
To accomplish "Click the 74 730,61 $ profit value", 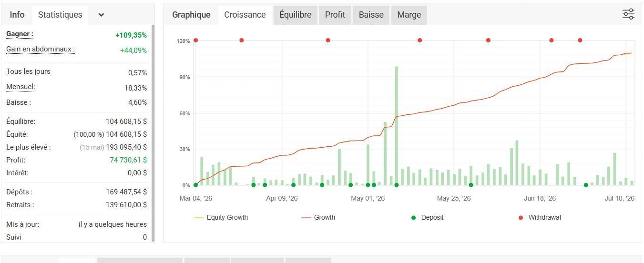I will (x=128, y=160).
